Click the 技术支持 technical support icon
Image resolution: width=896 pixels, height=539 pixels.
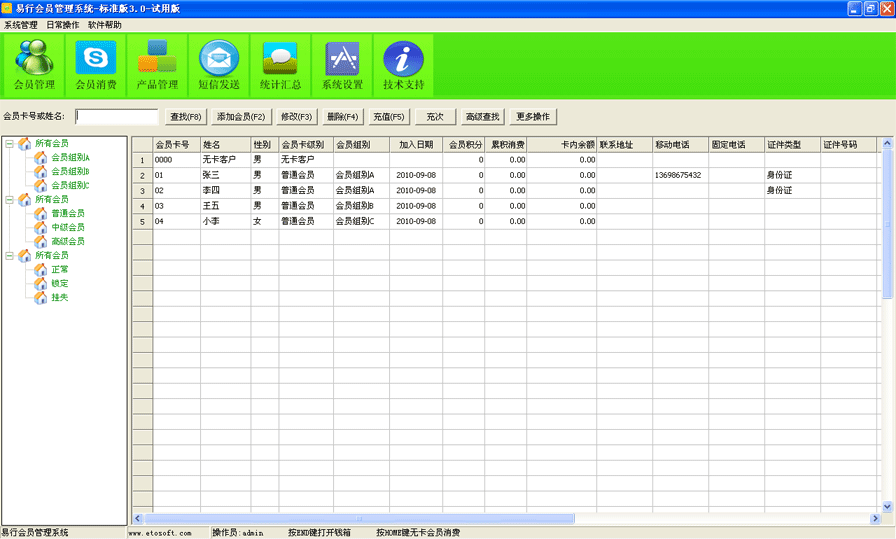click(404, 65)
